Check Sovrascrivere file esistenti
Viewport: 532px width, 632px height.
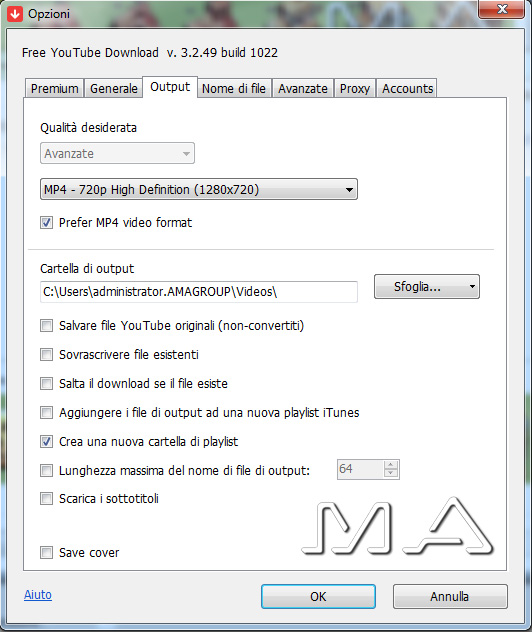click(x=46, y=354)
